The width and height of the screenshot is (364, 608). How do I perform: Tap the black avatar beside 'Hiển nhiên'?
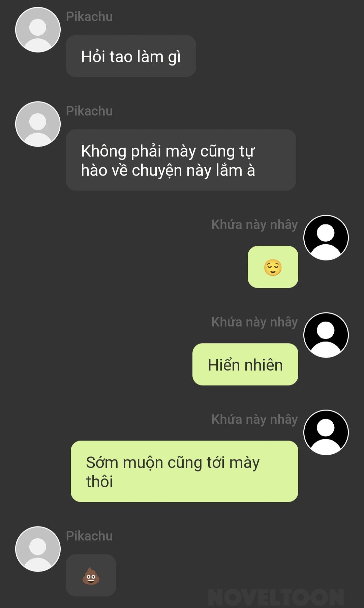pos(326,335)
